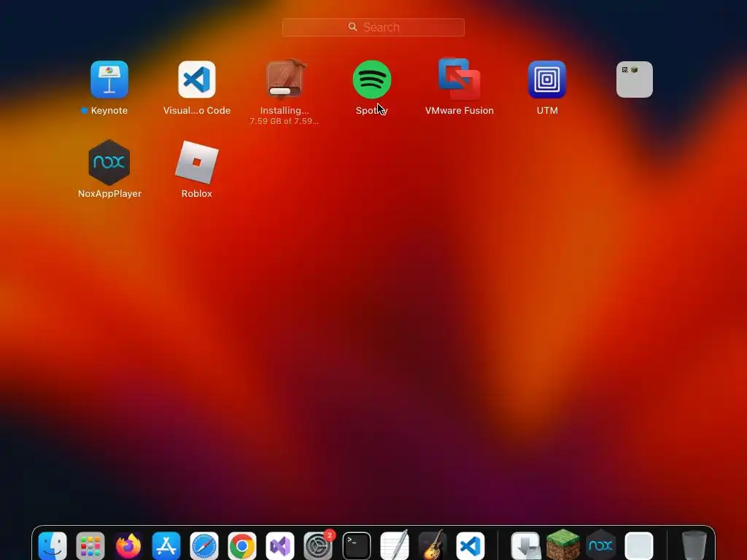Launch GarageBand from the Dock
Image resolution: width=747 pixels, height=560 pixels.
coord(432,545)
